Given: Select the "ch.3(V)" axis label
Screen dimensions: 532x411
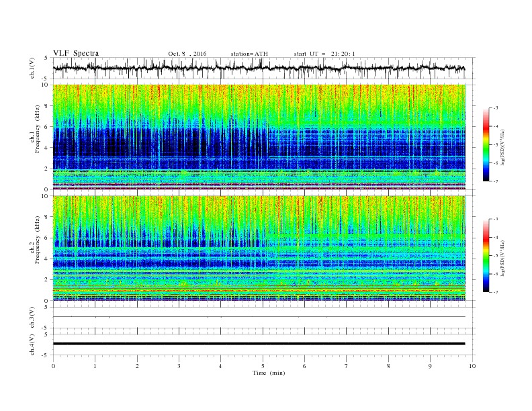Looking at the screenshot, I should [32, 318].
